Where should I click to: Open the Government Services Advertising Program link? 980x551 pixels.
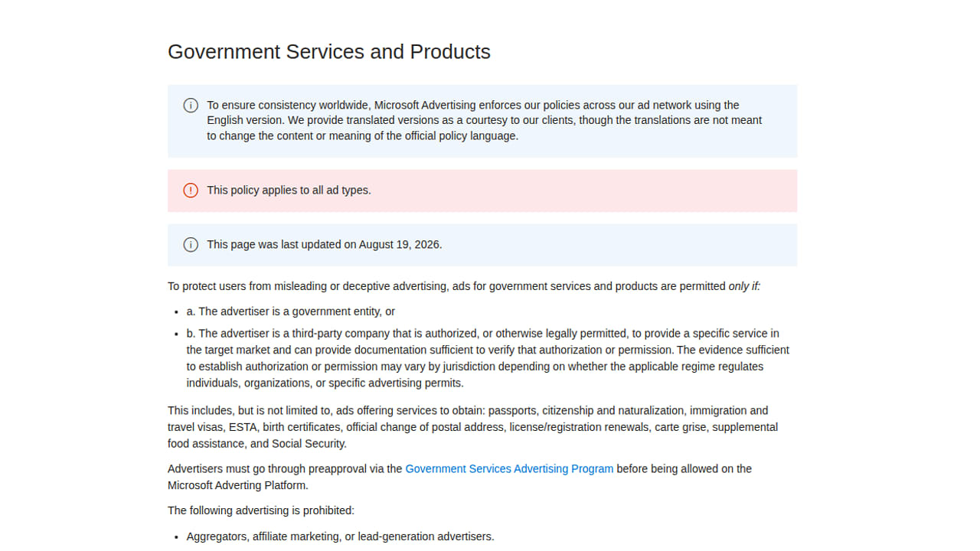tap(509, 468)
